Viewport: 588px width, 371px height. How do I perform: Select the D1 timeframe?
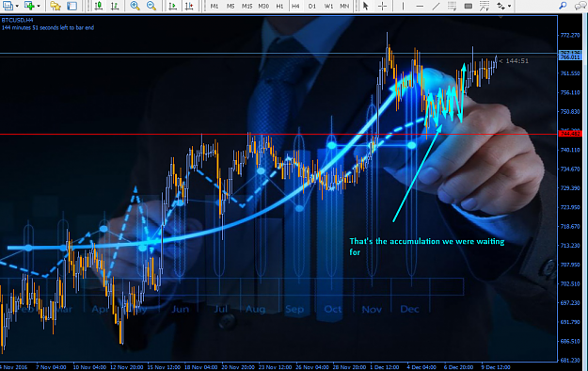coord(312,6)
